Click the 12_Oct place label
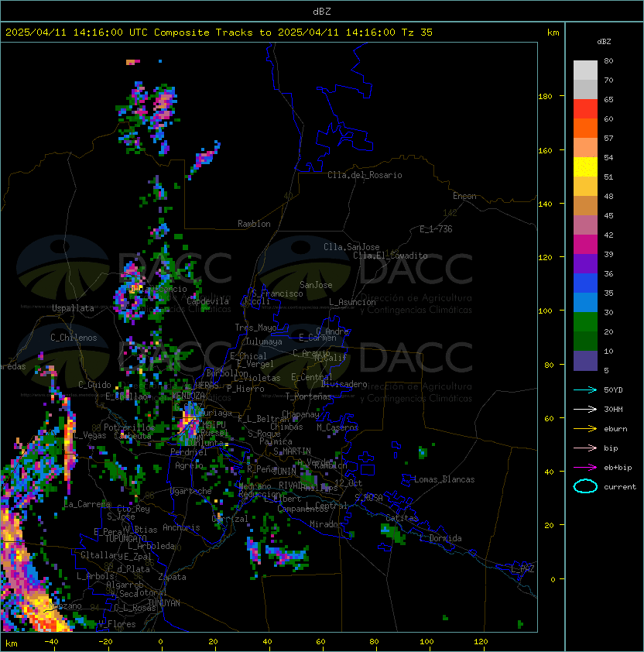The height and width of the screenshot is (652, 644). (348, 483)
